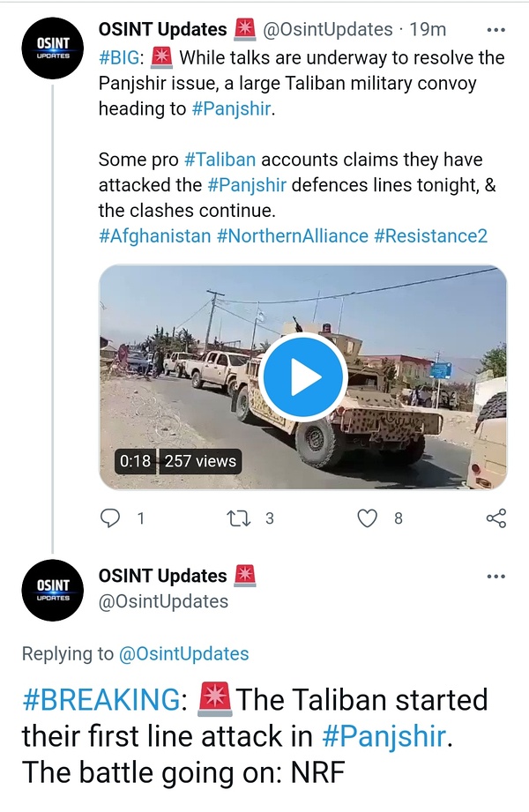Viewport: 529px width, 812px height.
Task: Play the Taliban convoy video
Action: [x=304, y=376]
